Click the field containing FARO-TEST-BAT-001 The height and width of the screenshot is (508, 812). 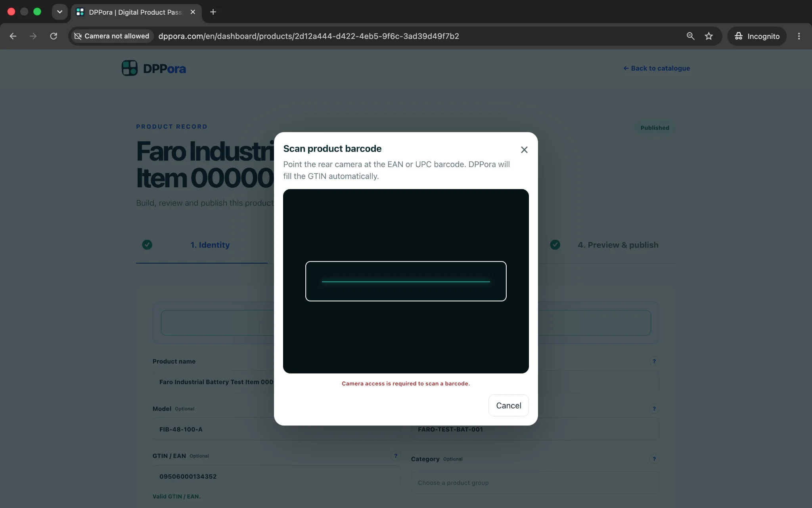(535, 429)
